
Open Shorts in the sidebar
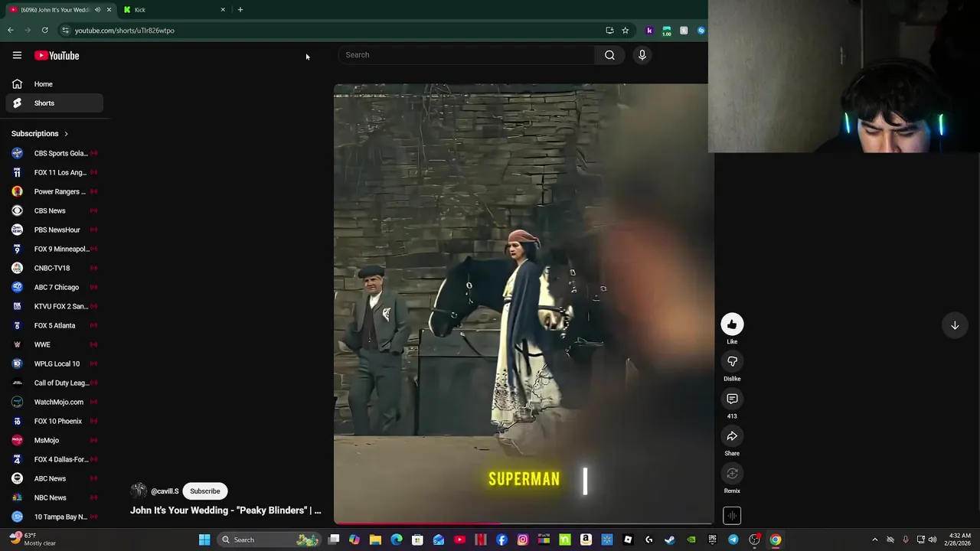(54, 103)
